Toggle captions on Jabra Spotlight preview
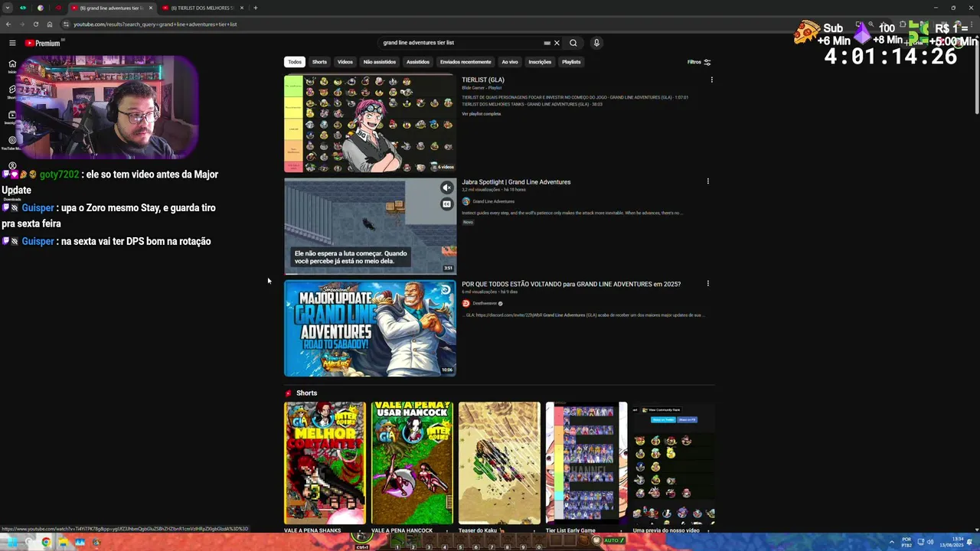 pos(446,204)
